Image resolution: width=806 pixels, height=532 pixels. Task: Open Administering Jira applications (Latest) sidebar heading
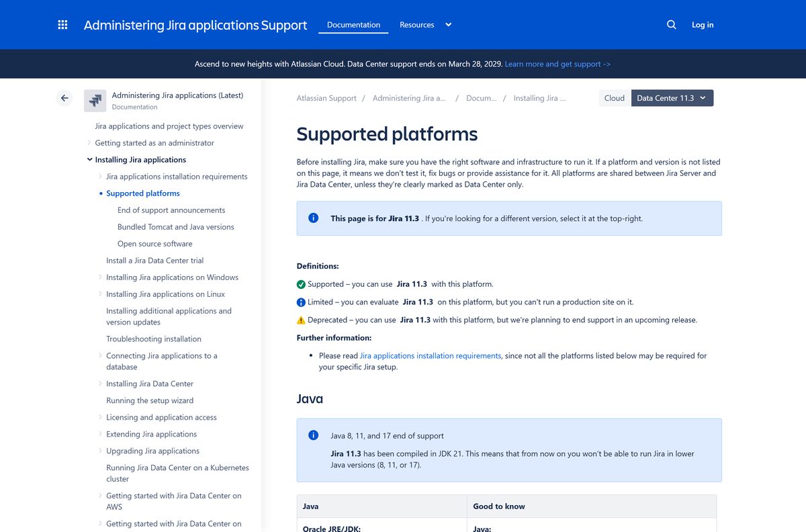[177, 95]
